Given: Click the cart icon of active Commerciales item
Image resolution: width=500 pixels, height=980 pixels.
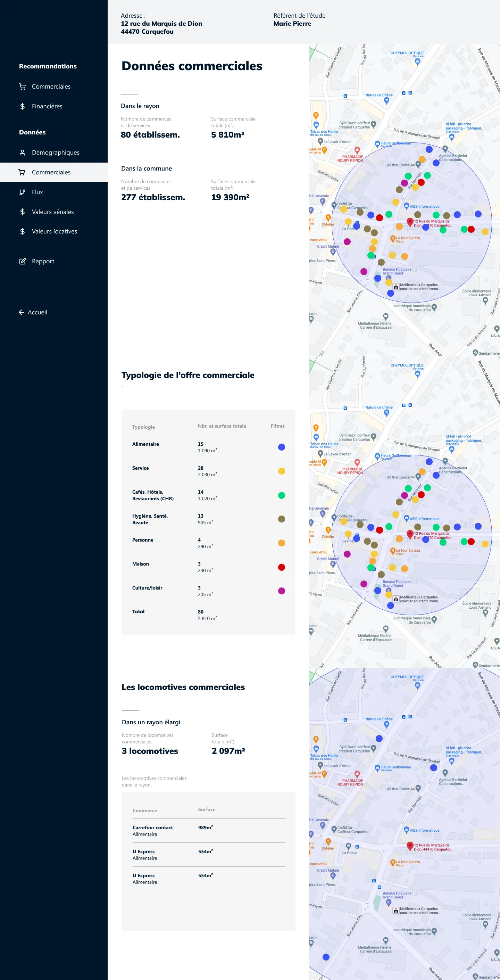Looking at the screenshot, I should click(22, 172).
